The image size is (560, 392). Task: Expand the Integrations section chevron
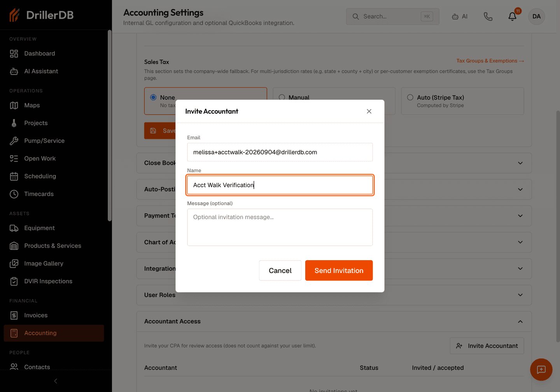pyautogui.click(x=520, y=269)
